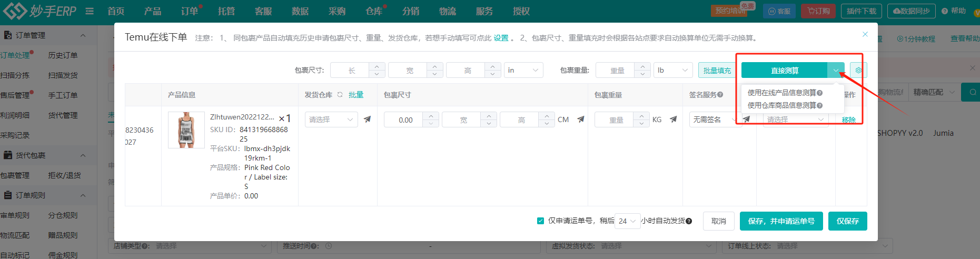Viewport: 980px width, 259px height.
Task: Expand the 直接测算 dropdown arrow
Action: pyautogui.click(x=836, y=70)
